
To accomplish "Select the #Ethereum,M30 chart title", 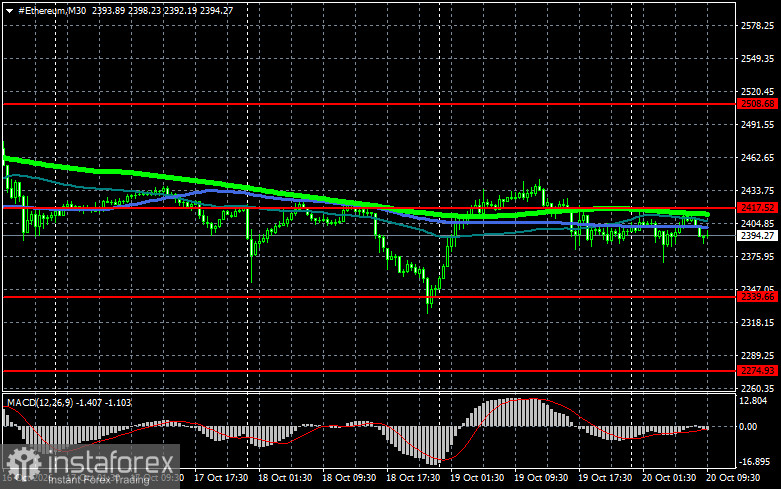I will point(52,10).
